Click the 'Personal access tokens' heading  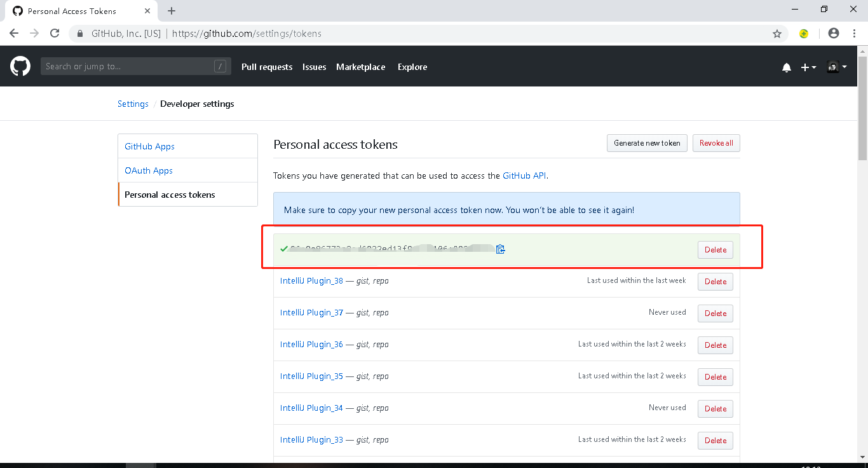(x=336, y=144)
